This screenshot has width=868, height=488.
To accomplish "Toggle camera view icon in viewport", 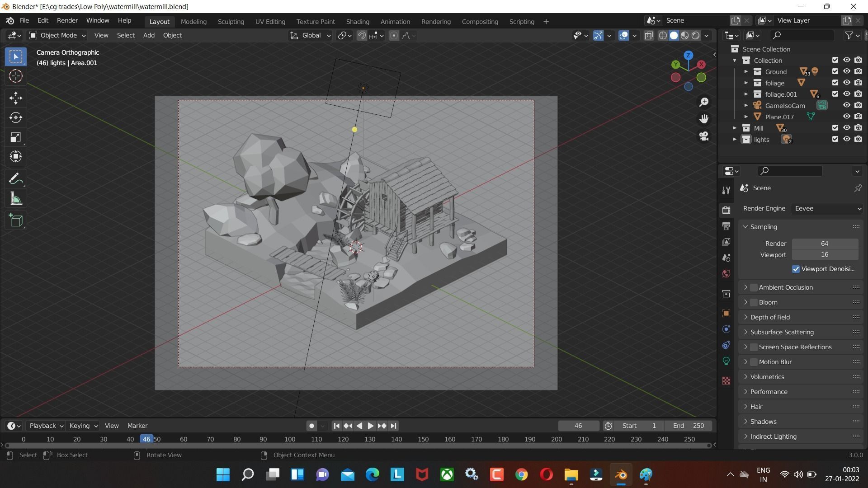I will pos(703,136).
